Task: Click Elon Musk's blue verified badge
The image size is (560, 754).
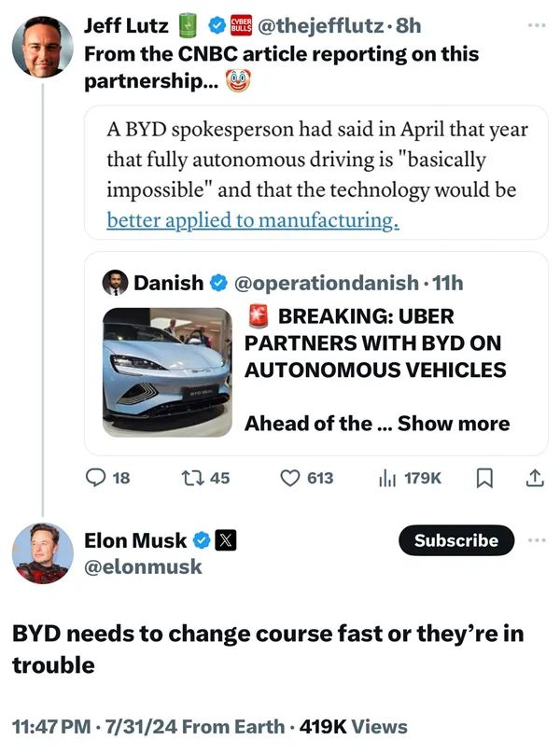Action: (x=203, y=539)
